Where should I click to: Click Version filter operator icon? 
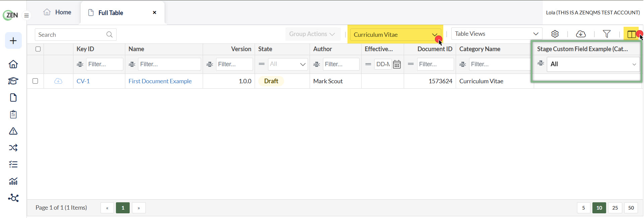210,64
